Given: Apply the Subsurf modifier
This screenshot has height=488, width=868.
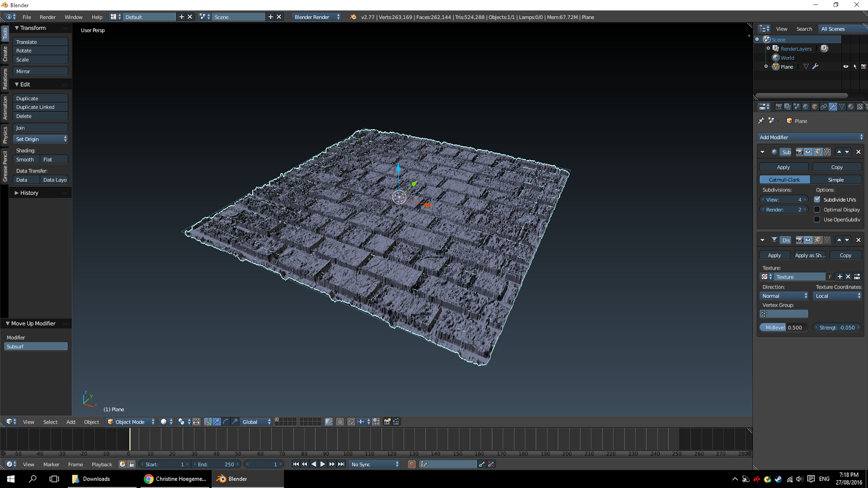Looking at the screenshot, I should 783,167.
